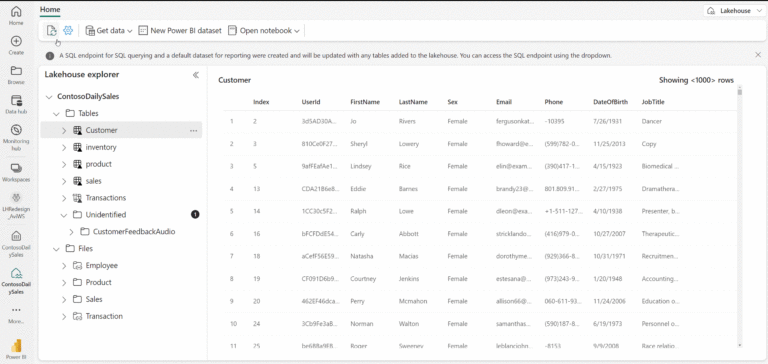Expand the Employee files folder
Screen dimensions: 768x364
click(64, 266)
